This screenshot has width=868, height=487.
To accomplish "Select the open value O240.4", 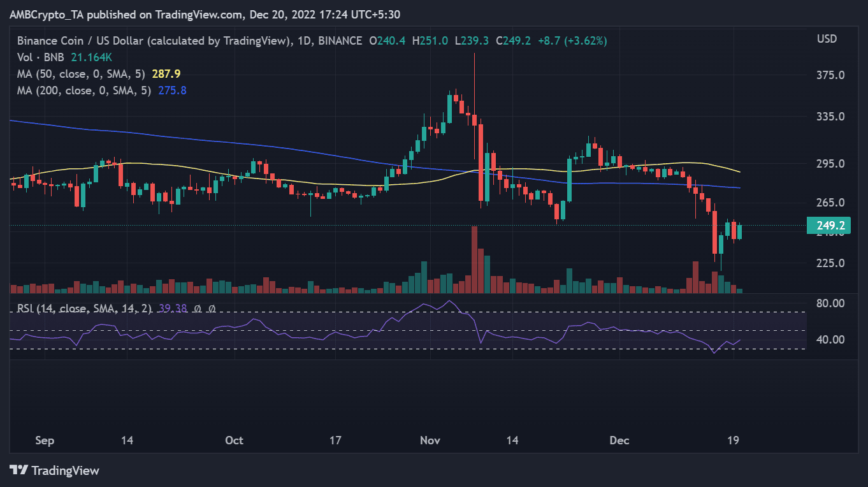I will [x=388, y=41].
